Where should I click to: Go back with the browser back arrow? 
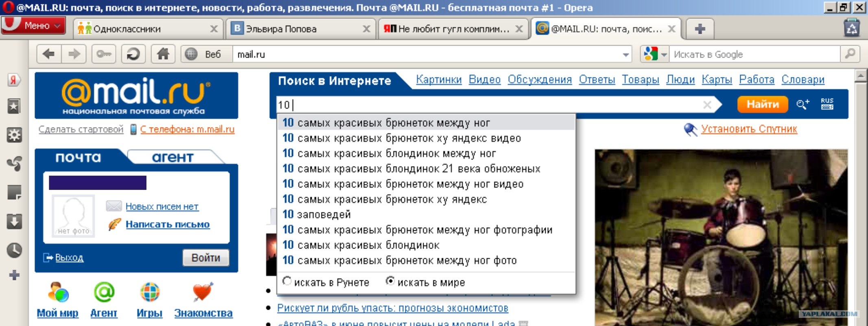click(x=49, y=54)
